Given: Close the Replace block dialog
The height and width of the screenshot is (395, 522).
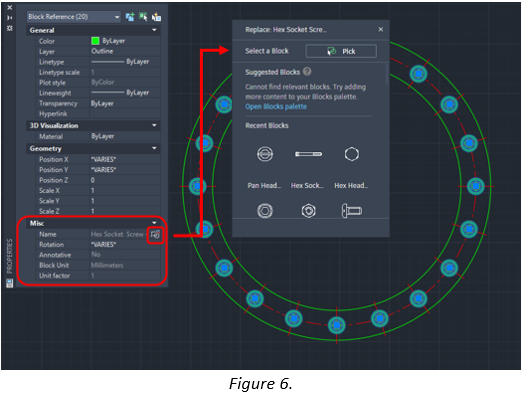Looking at the screenshot, I should (x=381, y=29).
